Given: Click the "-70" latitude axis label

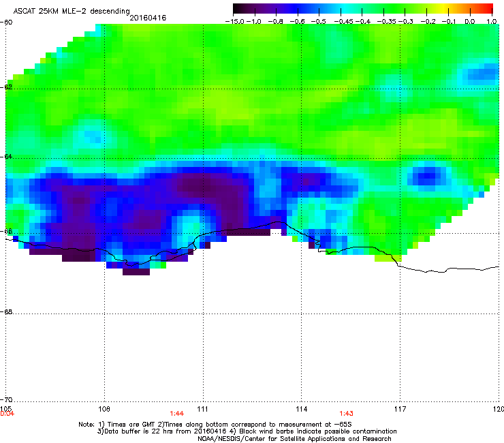Looking at the screenshot, I should pyautogui.click(x=6, y=399).
